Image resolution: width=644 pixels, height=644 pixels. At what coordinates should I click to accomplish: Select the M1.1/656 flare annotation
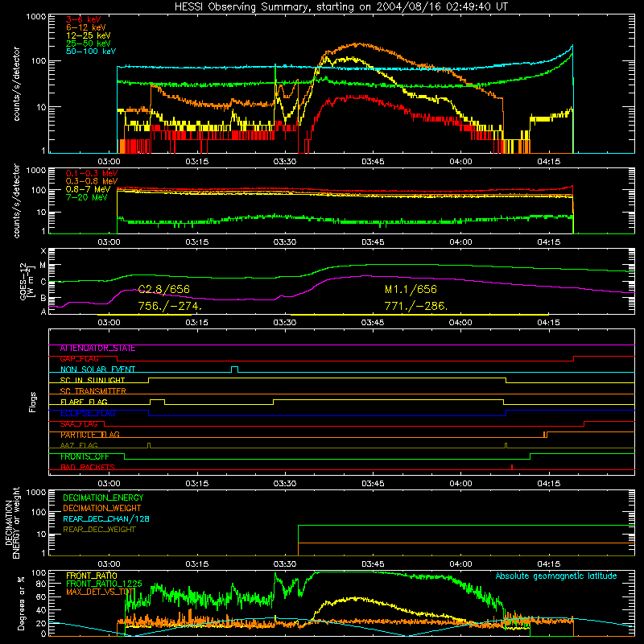point(411,289)
